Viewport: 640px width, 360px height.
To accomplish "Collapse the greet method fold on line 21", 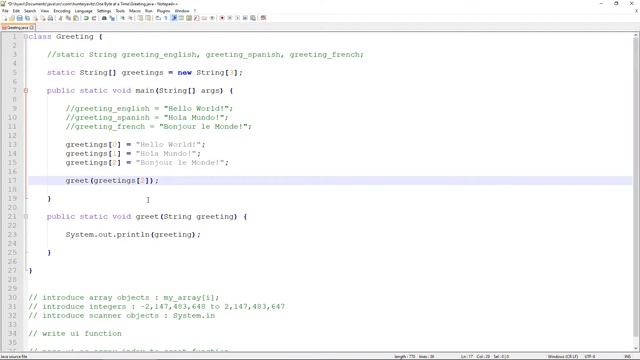I will [26, 217].
